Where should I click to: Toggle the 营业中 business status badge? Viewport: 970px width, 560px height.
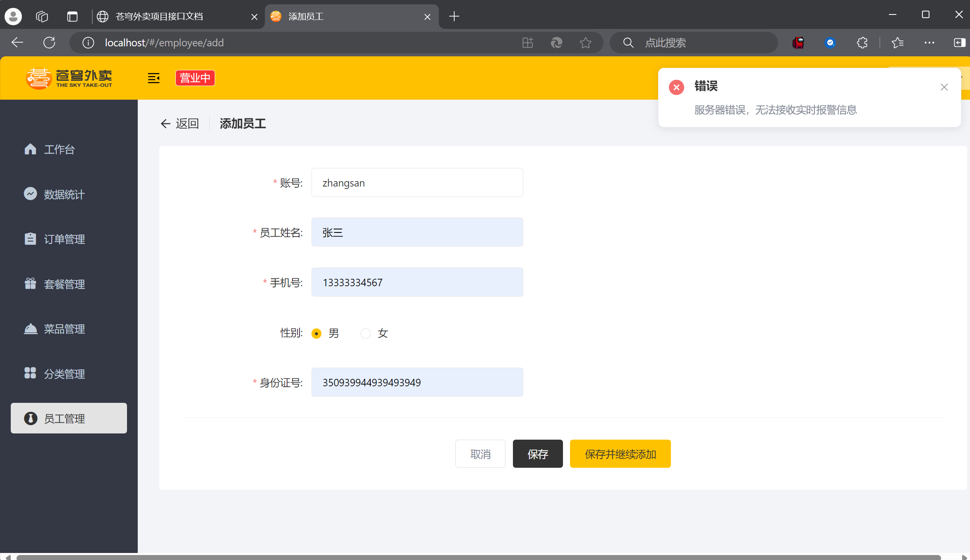[x=195, y=78]
